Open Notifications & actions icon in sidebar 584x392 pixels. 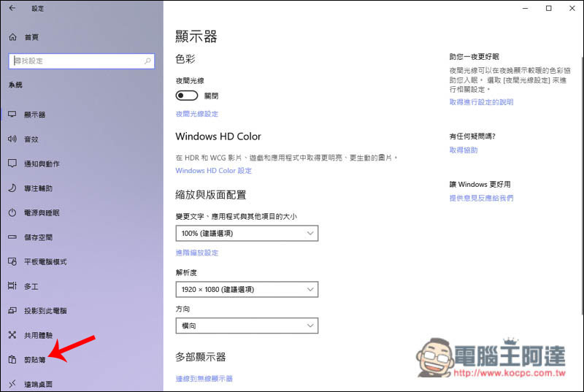click(x=12, y=164)
